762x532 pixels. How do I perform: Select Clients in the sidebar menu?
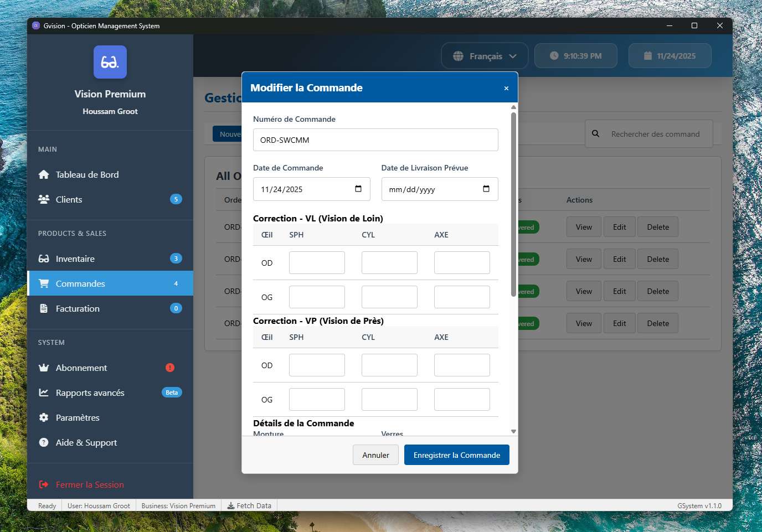tap(69, 199)
